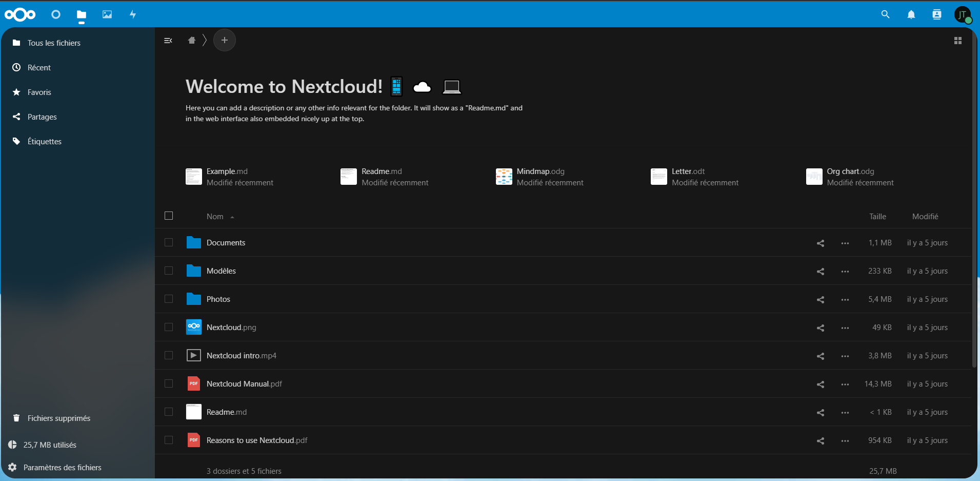Open the notifications bell
The height and width of the screenshot is (481, 980).
point(911,14)
